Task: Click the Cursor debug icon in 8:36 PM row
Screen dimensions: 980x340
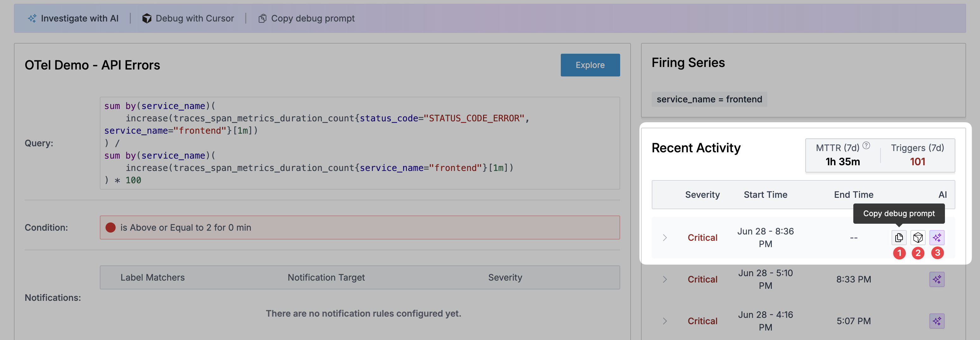Action: pyautogui.click(x=918, y=238)
